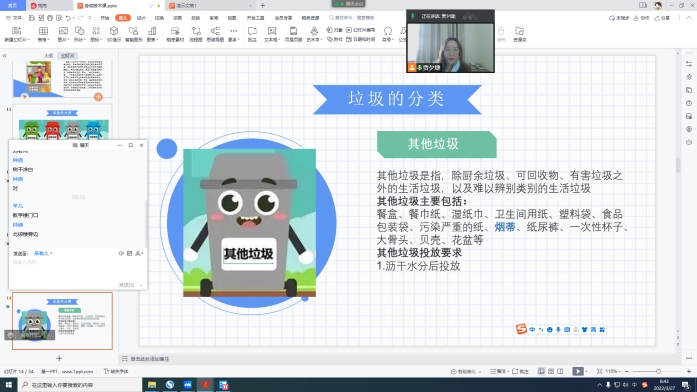Toggle reading view in status bar
The image size is (697, 392).
(560, 371)
